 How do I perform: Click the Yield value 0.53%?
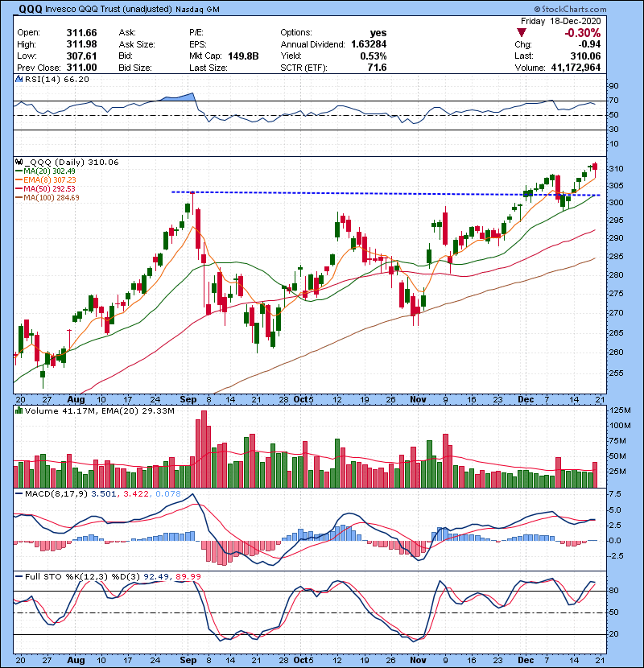point(373,56)
